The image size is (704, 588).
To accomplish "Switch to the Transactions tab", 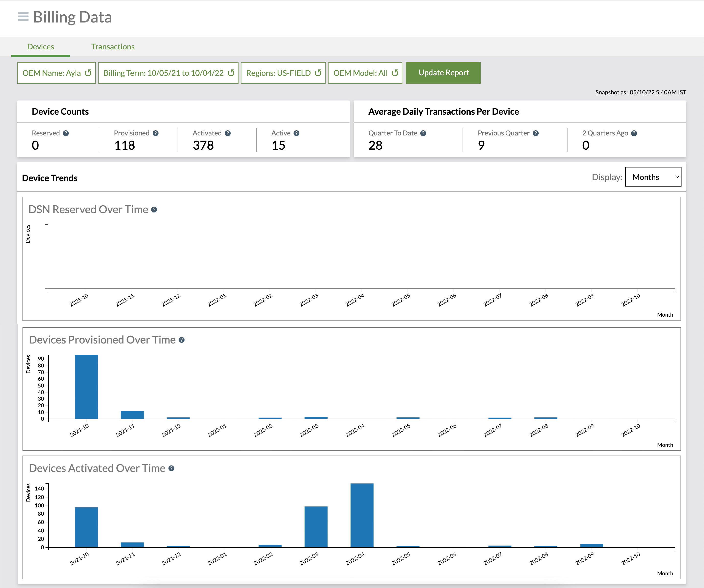I will tap(113, 46).
